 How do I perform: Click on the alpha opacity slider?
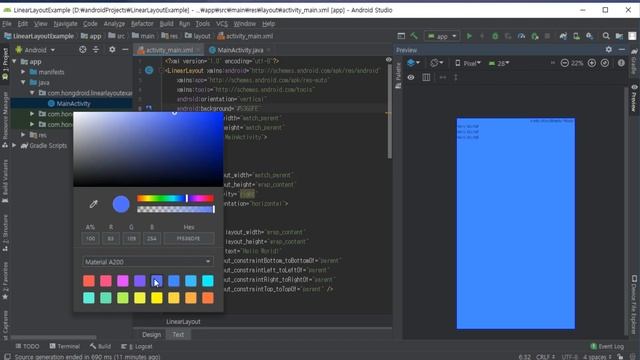(175, 209)
